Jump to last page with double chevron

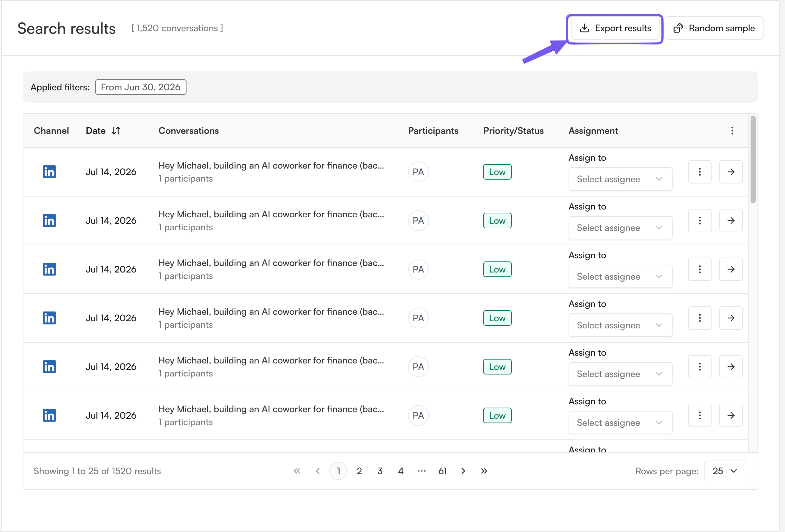click(x=484, y=471)
